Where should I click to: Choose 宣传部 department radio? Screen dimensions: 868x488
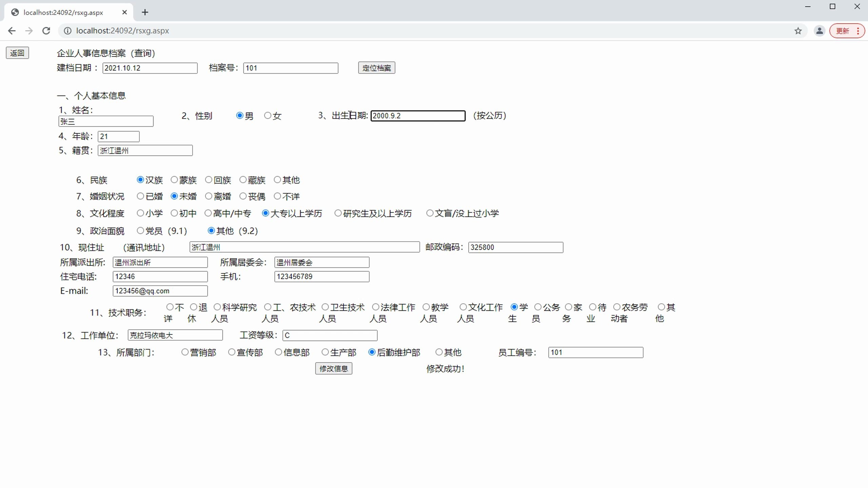click(x=232, y=352)
